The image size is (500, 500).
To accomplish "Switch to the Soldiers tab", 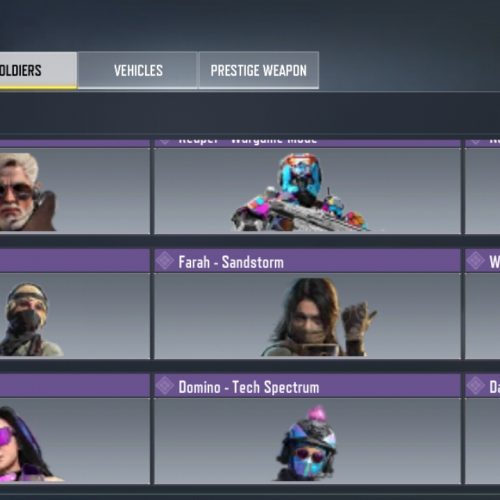I will click(38, 70).
